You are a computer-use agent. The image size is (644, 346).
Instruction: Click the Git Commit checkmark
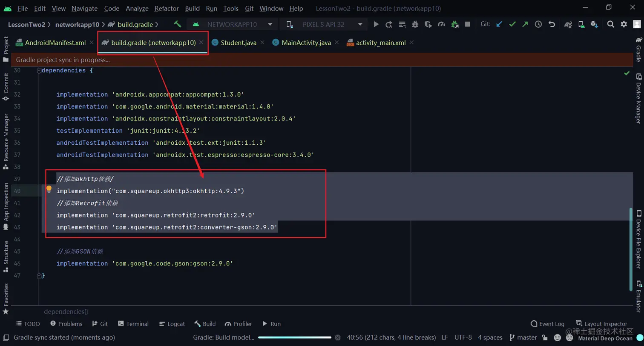click(x=512, y=24)
